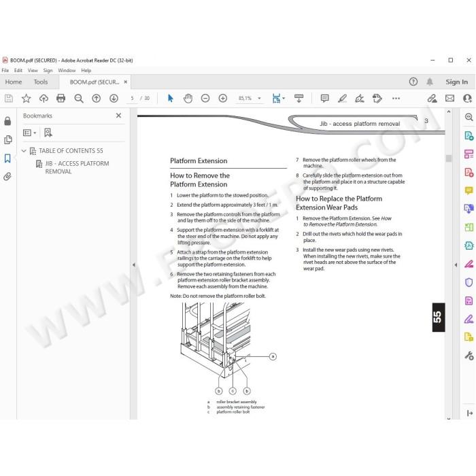This screenshot has height=476, width=476.
Task: Open Protect shield tool in right pane
Action: pos(469,282)
